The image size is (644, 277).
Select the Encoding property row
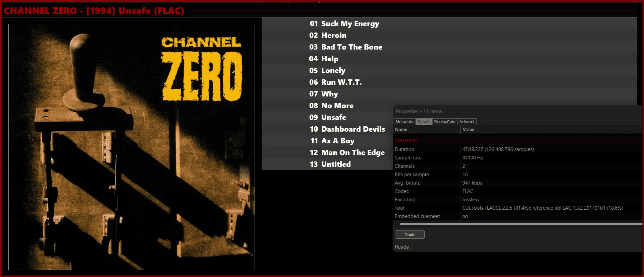(518, 200)
